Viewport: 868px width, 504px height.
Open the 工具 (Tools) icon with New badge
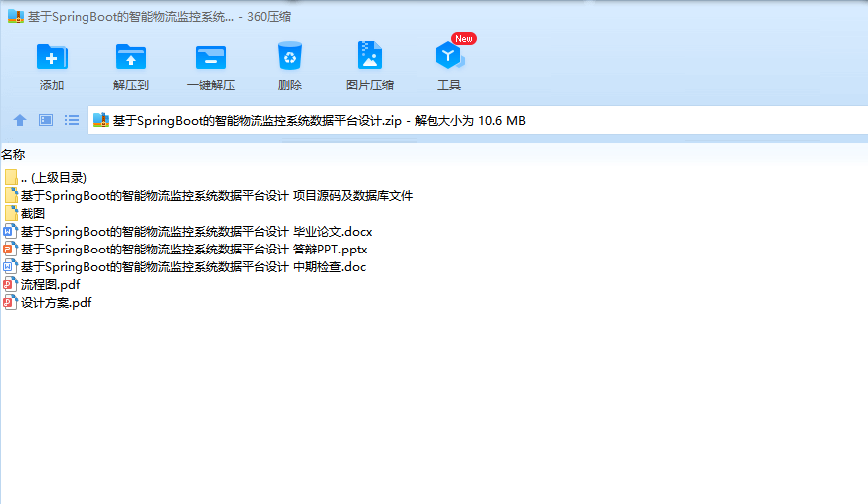tap(450, 55)
